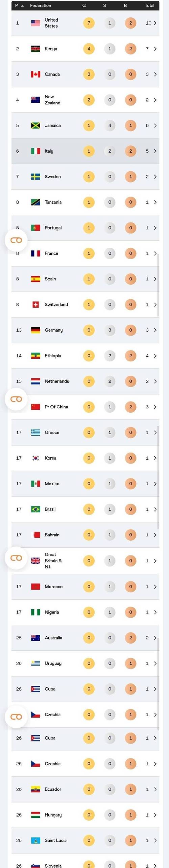Click the Kenya flag icon
The height and width of the screenshot is (868, 169).
[x=35, y=49]
